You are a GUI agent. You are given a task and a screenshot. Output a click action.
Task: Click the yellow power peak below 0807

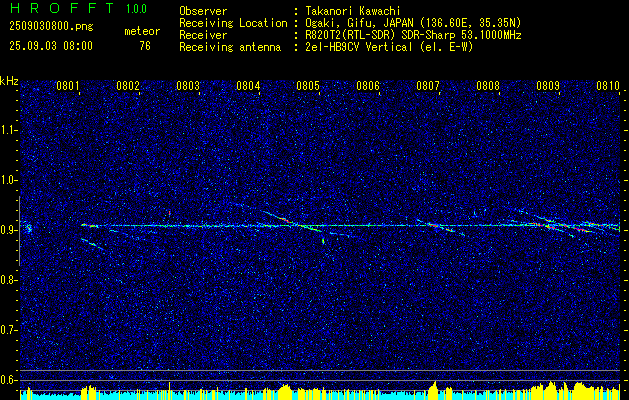434,388
